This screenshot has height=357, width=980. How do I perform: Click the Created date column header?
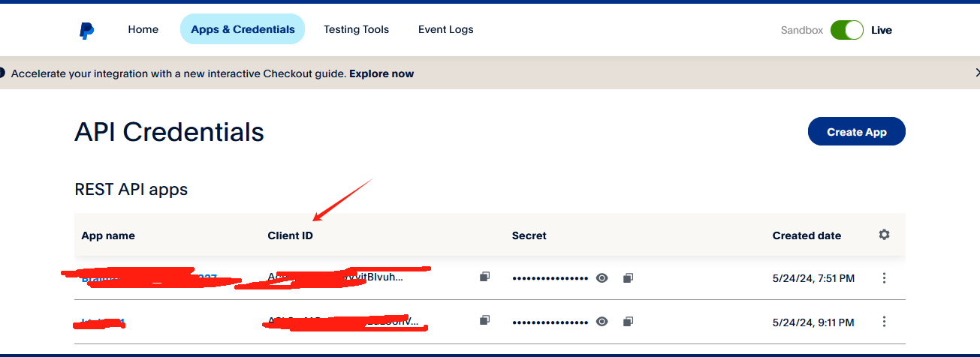coord(807,235)
